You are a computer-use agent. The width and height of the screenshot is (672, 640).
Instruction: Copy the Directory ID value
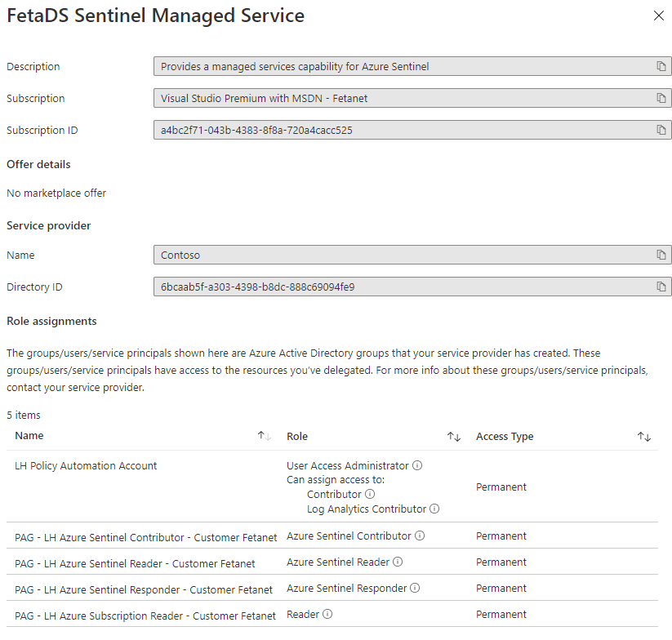click(661, 287)
